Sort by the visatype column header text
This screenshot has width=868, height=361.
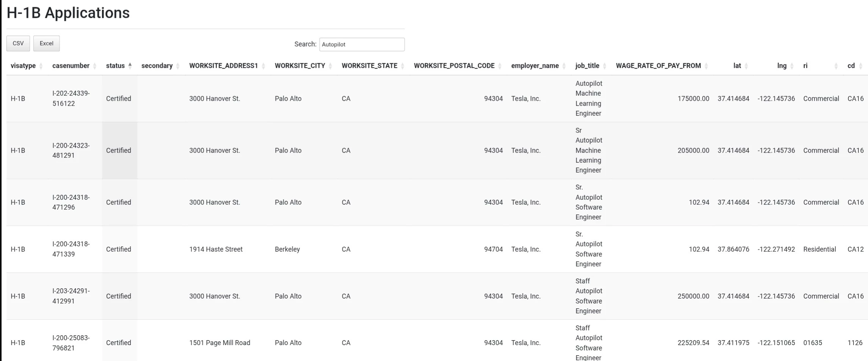[x=23, y=66]
